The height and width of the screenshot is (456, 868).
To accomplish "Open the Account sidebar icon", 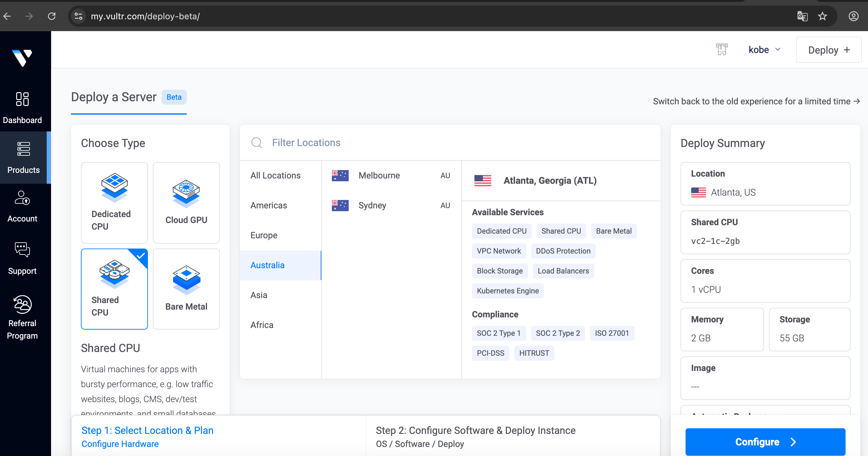I will pos(22,198).
